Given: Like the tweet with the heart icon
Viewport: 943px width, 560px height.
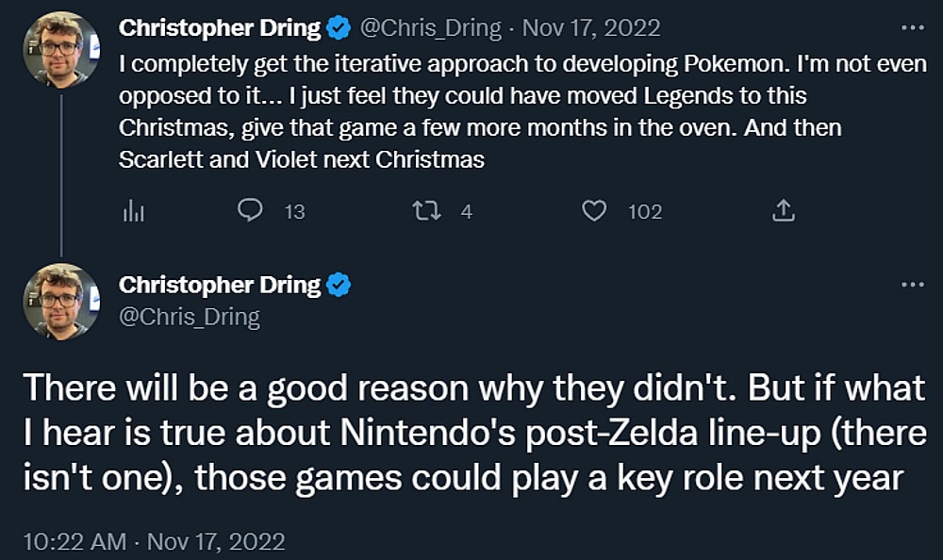Looking at the screenshot, I should tap(595, 211).
